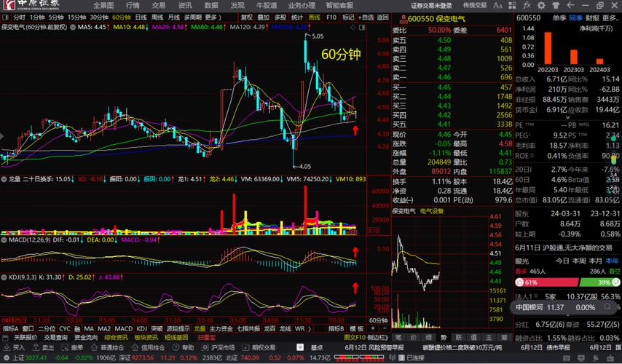The height and width of the screenshot is (364, 622).
Task: Click the round icon before MACD(12,26,9)
Action: [x=4, y=240]
